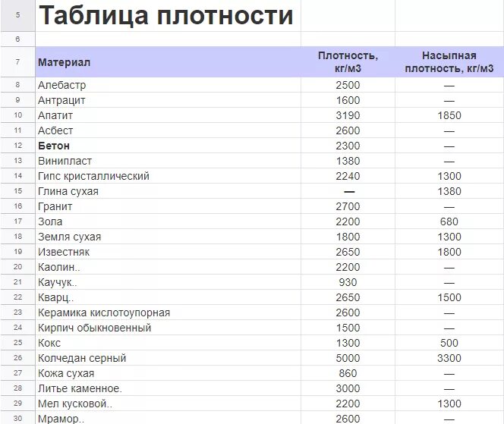
Task: Select the 'Литье каменное.' cell
Action: click(x=168, y=388)
